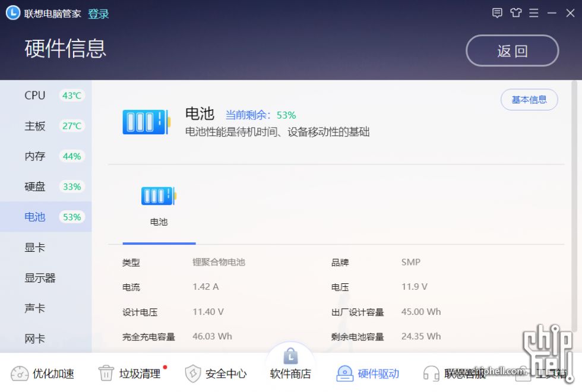Click the 返回 back button
This screenshot has height=392, width=582.
512,50
